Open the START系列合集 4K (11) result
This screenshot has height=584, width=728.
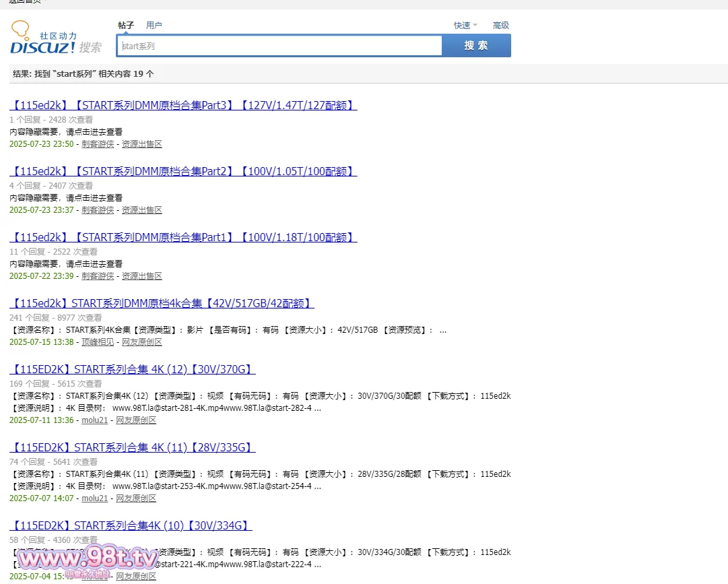pos(132,447)
